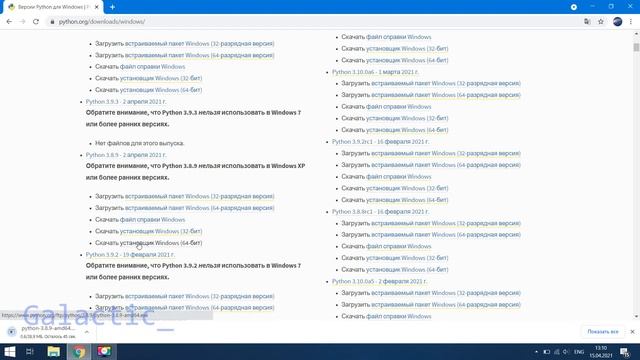640x360 pixels.
Task: Open the taskbar clock and date
Action: [x=600, y=352]
